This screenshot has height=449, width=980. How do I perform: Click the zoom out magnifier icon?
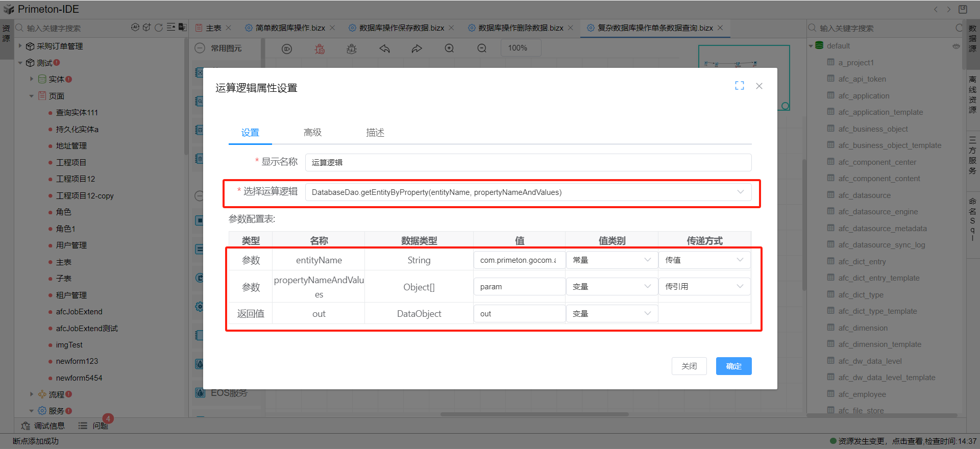[481, 48]
